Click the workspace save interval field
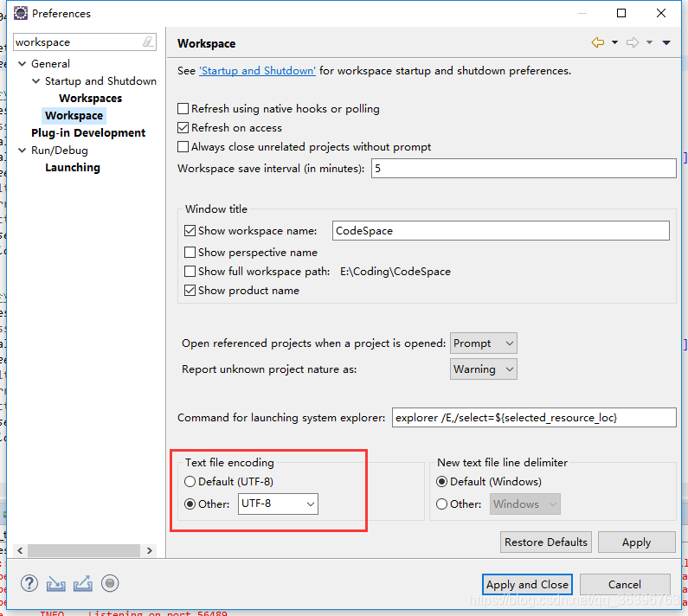The image size is (688, 616). [524, 169]
